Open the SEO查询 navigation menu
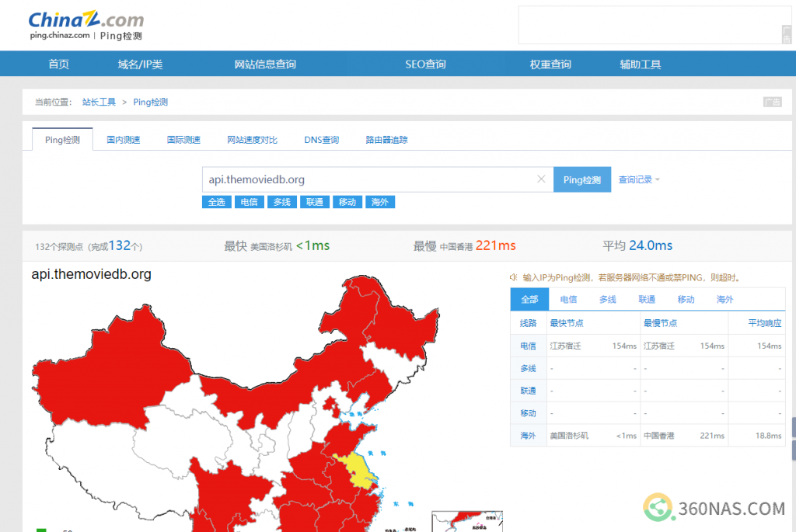 click(x=425, y=64)
